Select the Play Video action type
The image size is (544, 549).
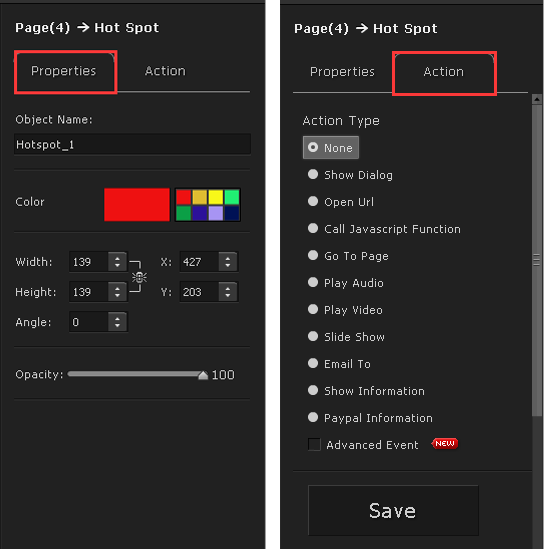[x=345, y=310]
